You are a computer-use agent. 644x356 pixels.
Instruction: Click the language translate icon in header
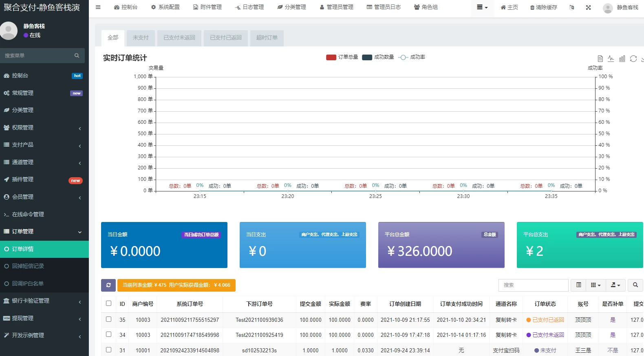point(571,7)
